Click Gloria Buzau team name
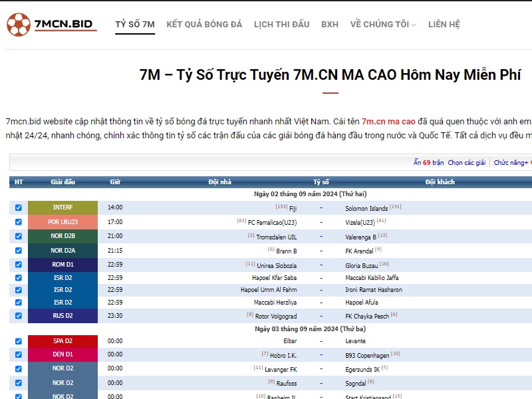Screen dimensions: 532x399 (361, 265)
